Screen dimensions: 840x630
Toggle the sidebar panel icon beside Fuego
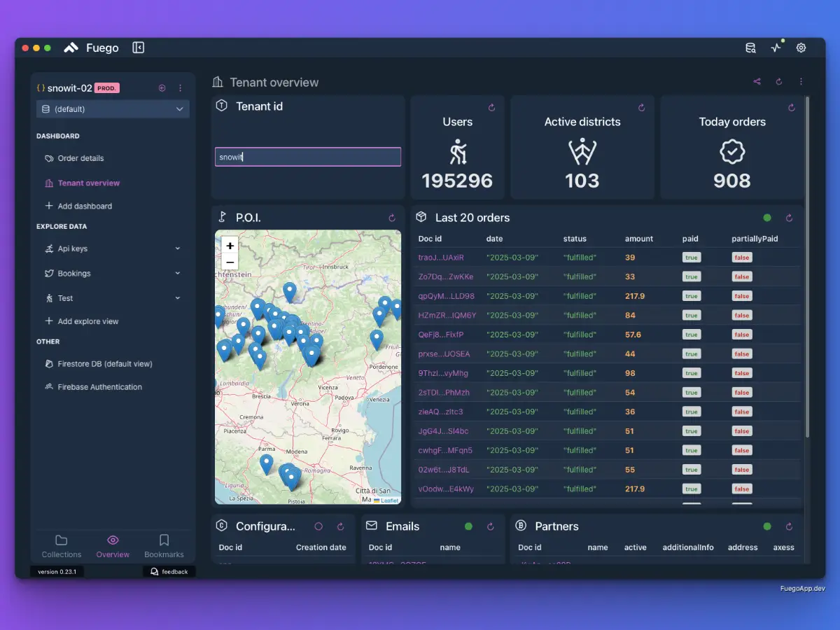[x=139, y=48]
